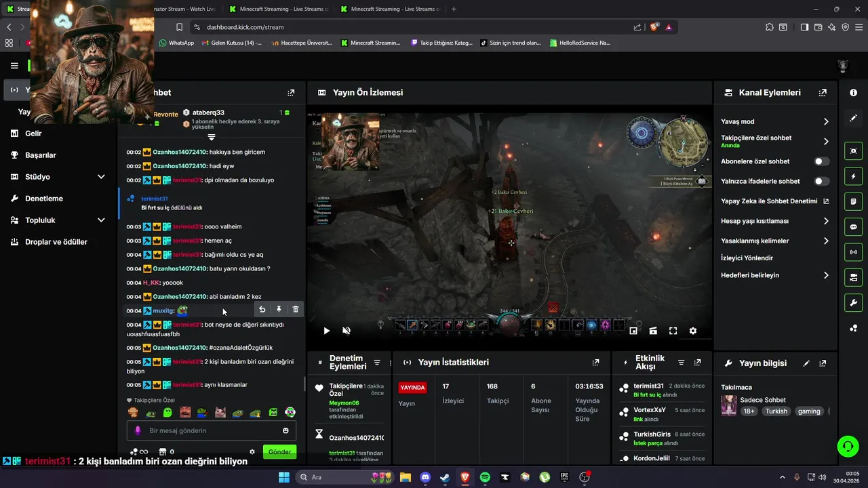
Task: Filter the Etkinlik Akışı feed
Action: 682,363
